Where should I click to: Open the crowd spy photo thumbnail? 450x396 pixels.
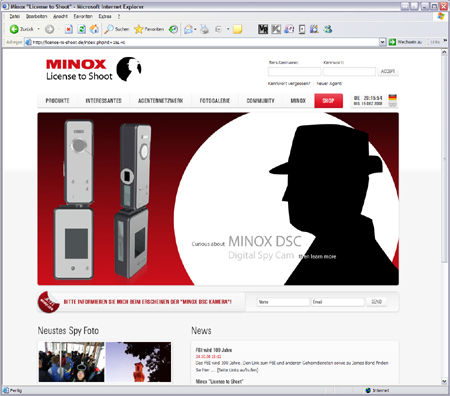pos(71,362)
